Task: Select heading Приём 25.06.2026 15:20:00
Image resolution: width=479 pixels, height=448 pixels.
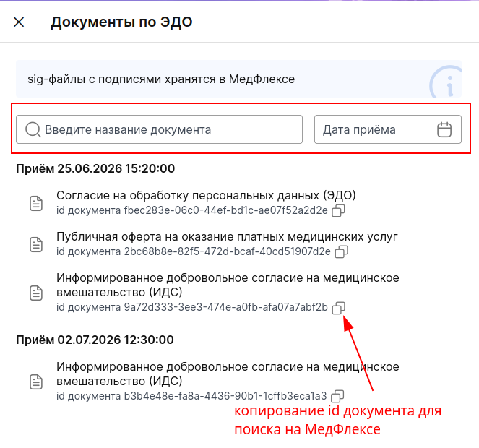Action: [95, 168]
